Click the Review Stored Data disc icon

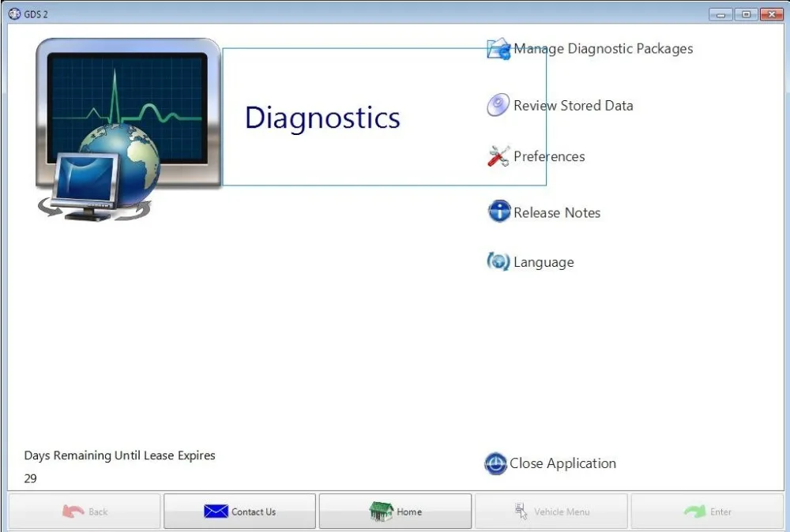(497, 105)
